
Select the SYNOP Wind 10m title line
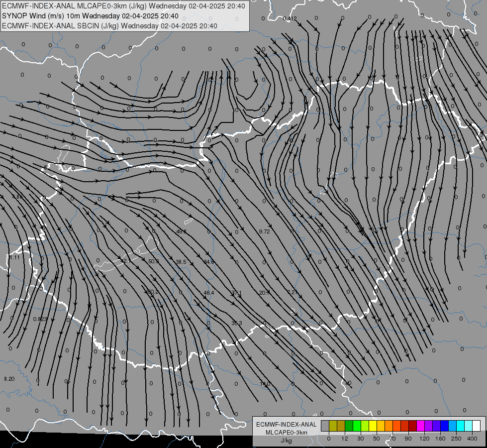(x=90, y=16)
